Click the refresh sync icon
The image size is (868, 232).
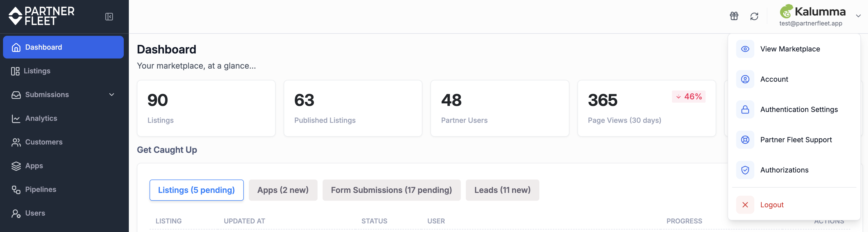click(754, 16)
